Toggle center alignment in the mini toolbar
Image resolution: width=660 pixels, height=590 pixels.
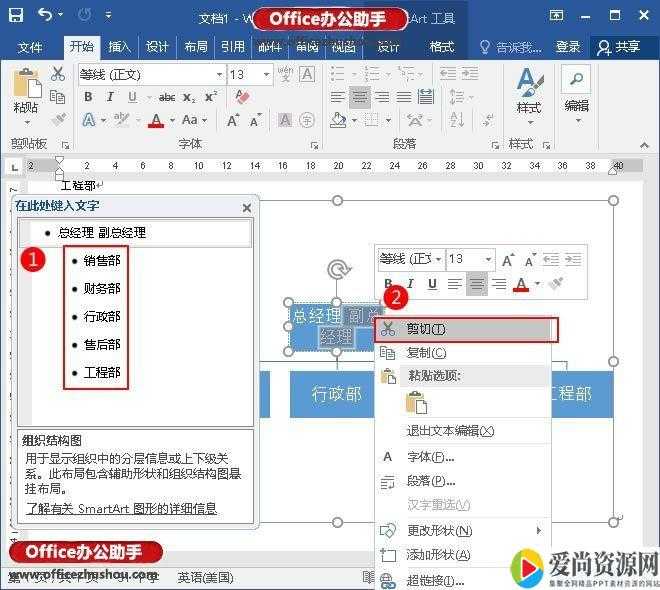pos(477,284)
